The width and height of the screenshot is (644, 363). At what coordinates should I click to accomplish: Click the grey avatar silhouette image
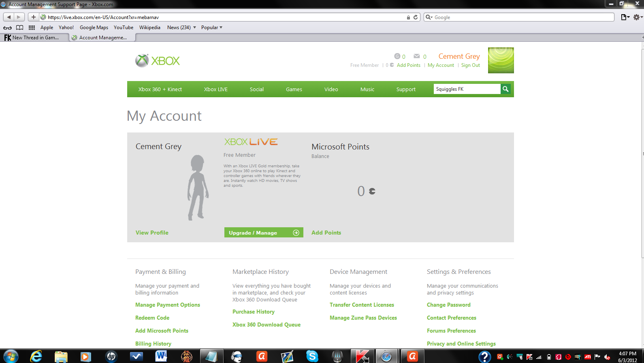coord(198,188)
